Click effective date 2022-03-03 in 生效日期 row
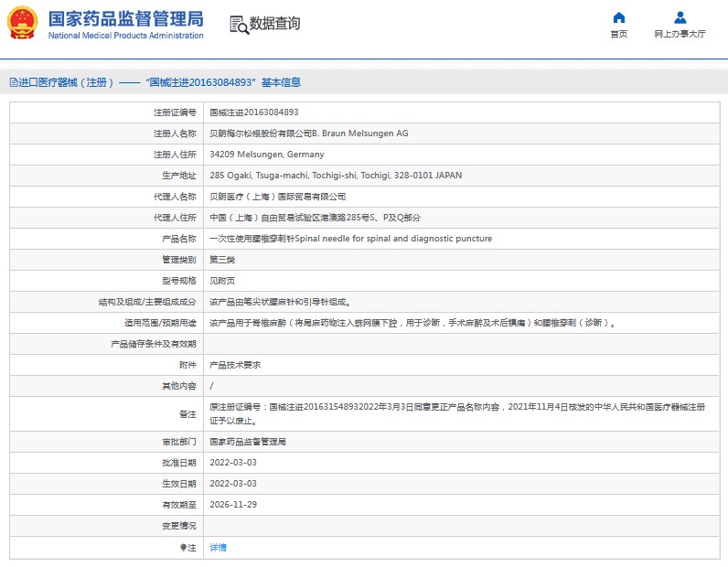This screenshot has width=728, height=567. pos(233,484)
